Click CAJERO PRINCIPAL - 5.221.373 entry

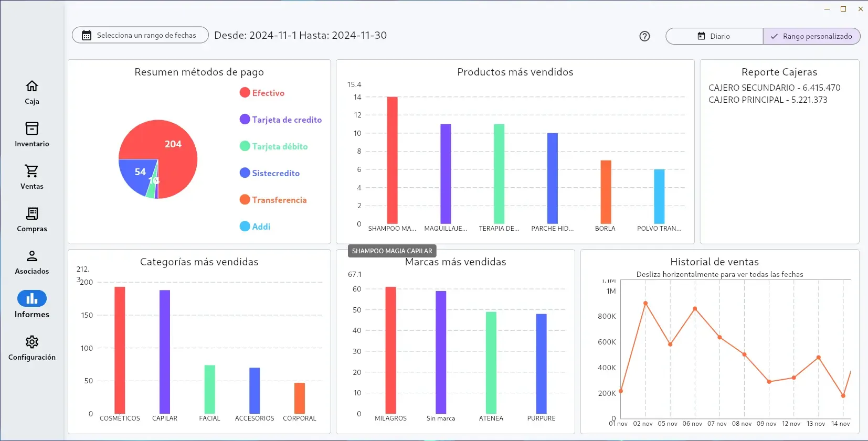(x=768, y=100)
